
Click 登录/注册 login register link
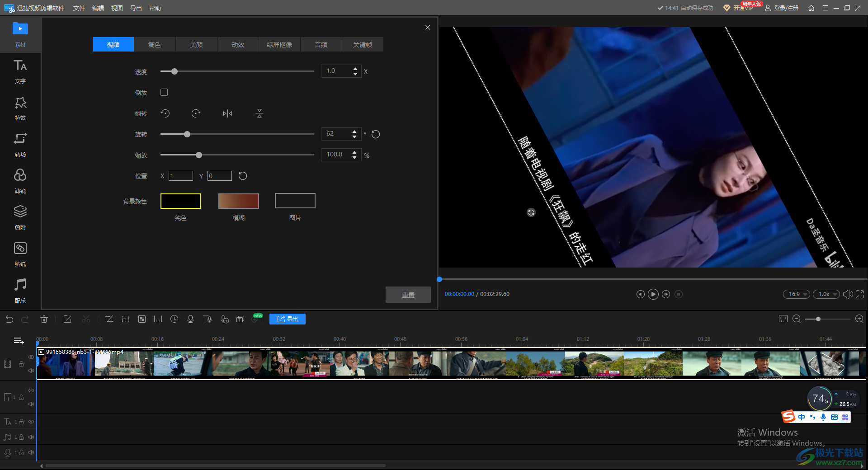782,8
